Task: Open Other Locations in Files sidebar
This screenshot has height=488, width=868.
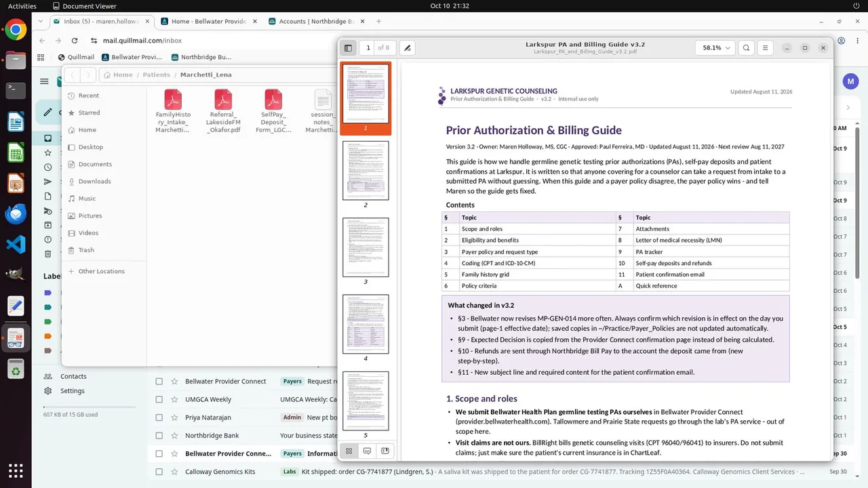Action: click(101, 271)
